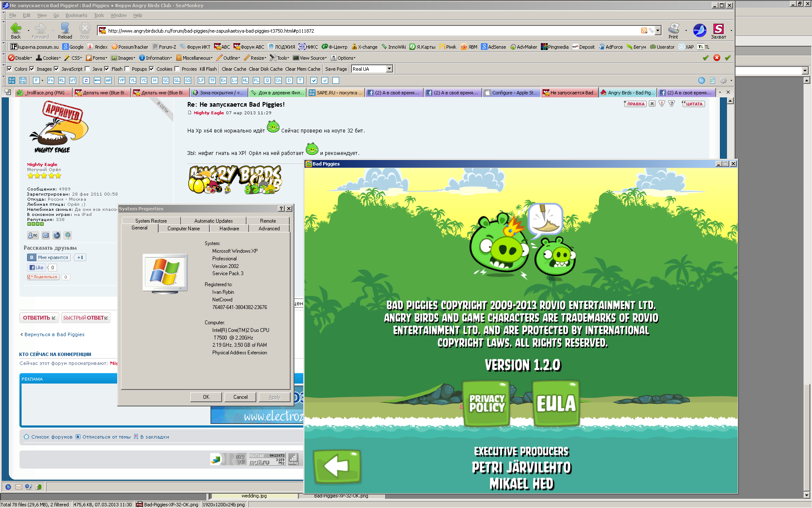The height and width of the screenshot is (508, 812).
Task: Open the Outline dropdown menu
Action: [228, 58]
